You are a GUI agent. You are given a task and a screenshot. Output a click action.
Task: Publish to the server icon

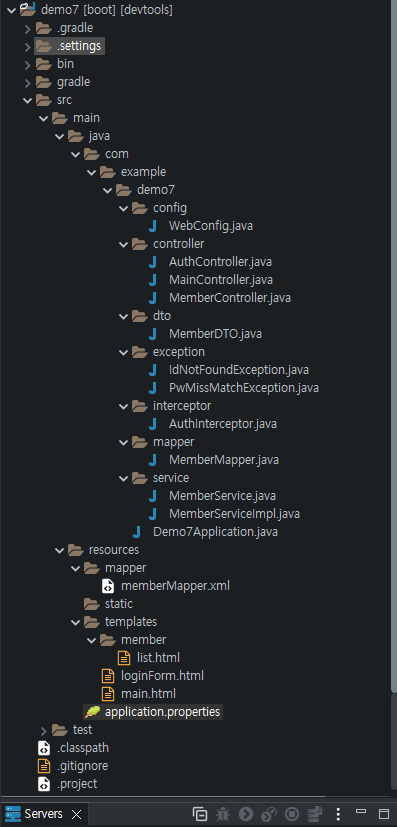[x=315, y=814]
